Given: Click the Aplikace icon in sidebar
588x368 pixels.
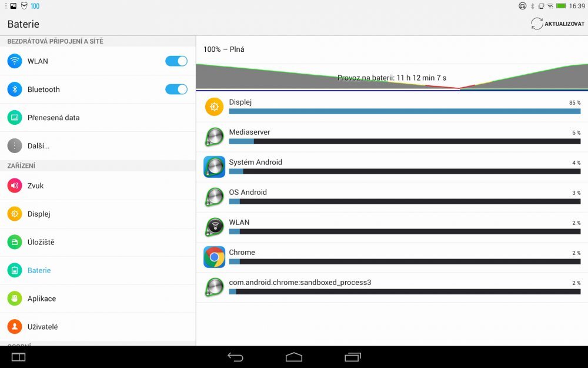Looking at the screenshot, I should pos(14,299).
